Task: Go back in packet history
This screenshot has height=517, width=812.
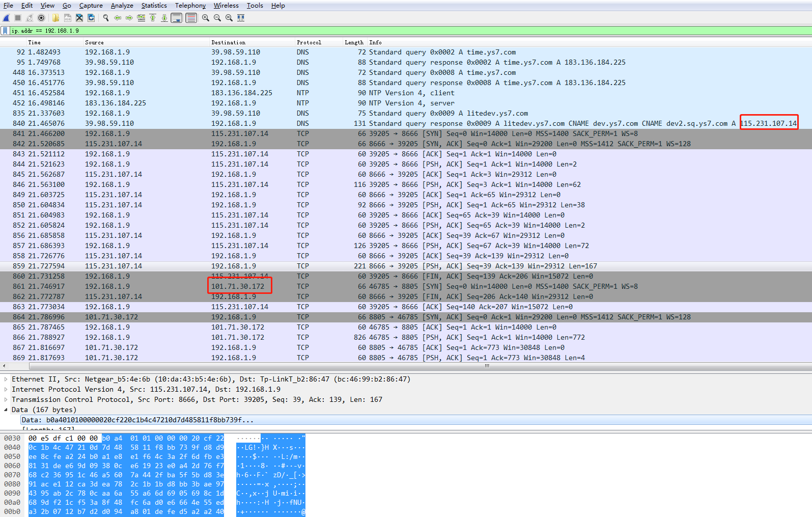Action: (118, 18)
